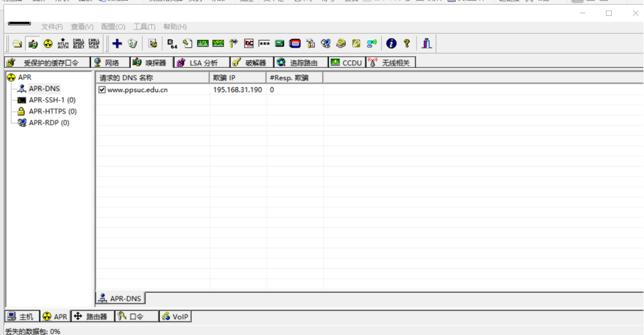
Task: Click the 丢失的数据包: 0% status text
Action: pyautogui.click(x=33, y=331)
